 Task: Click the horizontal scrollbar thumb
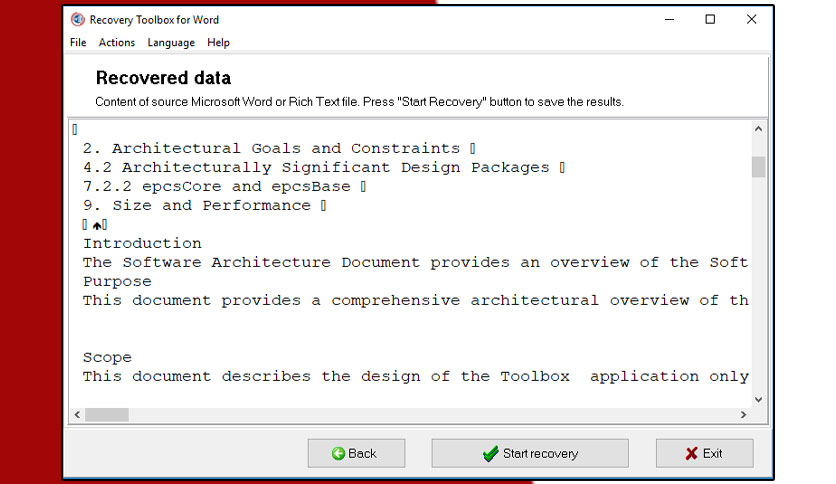click(107, 415)
